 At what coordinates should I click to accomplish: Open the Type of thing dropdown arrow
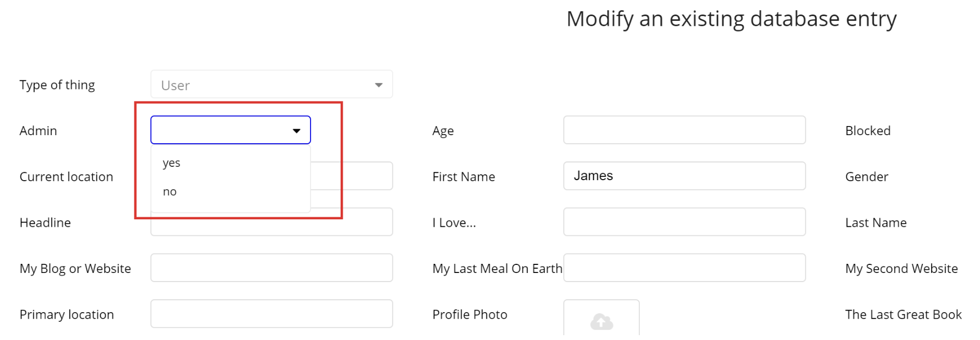379,85
